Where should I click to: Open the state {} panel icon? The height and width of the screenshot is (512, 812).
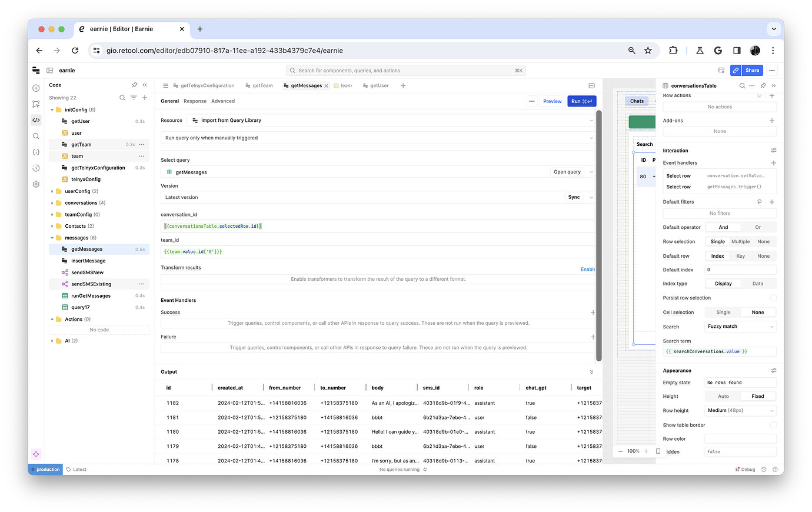pos(36,152)
